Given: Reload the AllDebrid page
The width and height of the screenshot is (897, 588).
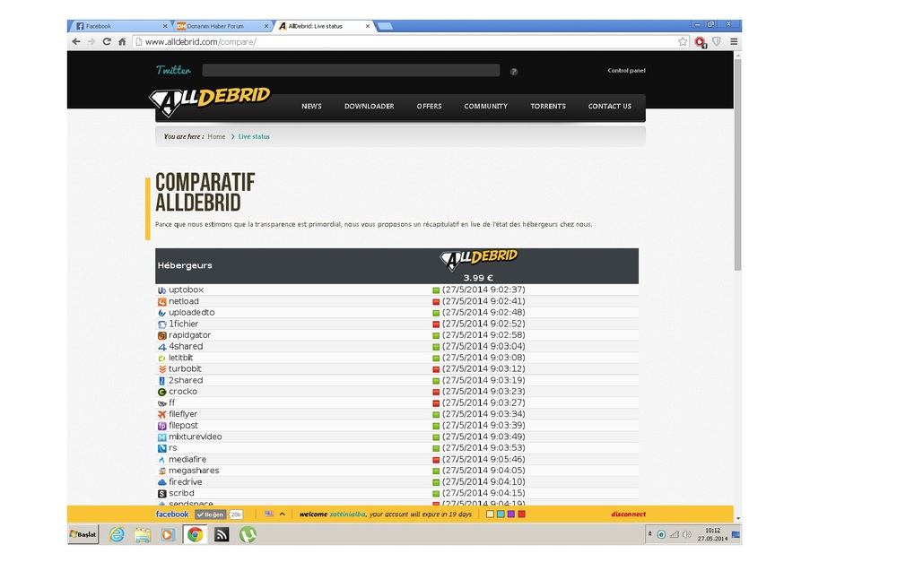Looking at the screenshot, I should pyautogui.click(x=107, y=42).
